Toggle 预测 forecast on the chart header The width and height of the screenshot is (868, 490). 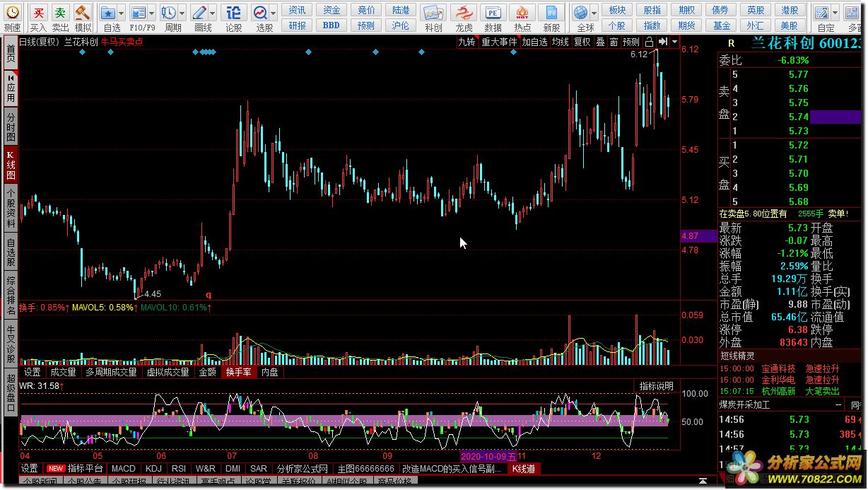[631, 42]
